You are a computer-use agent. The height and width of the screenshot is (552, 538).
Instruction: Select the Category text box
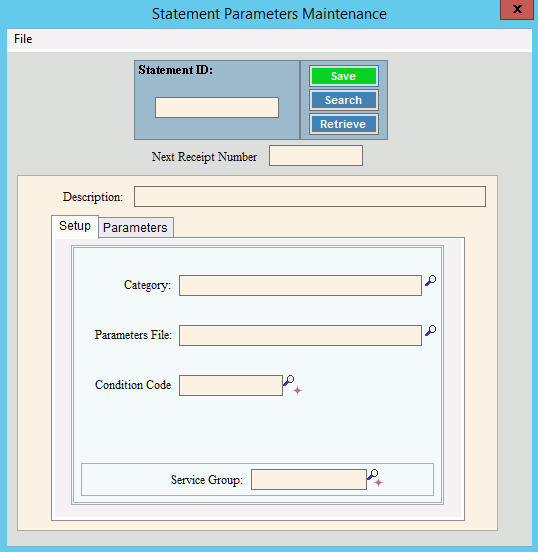pyautogui.click(x=300, y=286)
